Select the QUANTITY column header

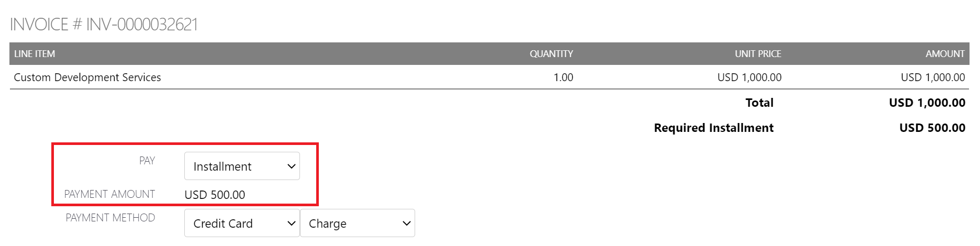(x=551, y=54)
